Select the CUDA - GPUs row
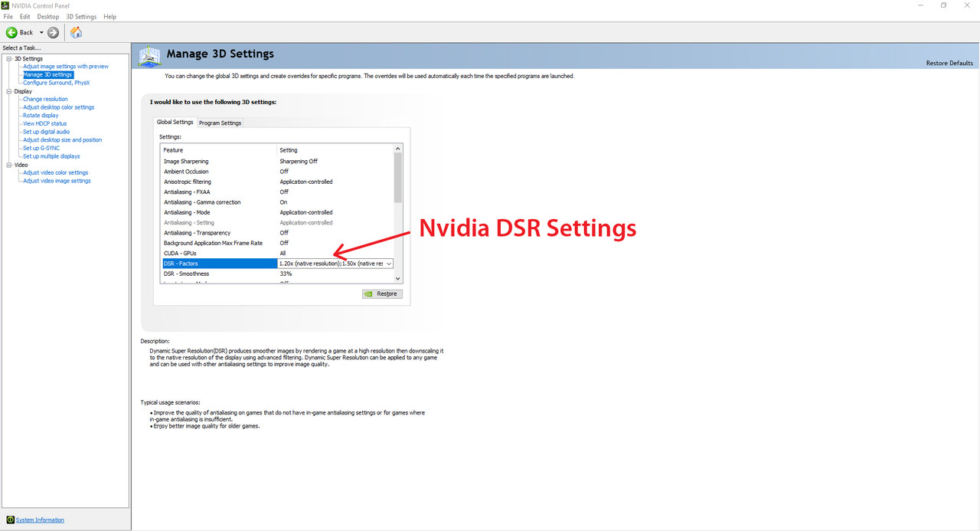 coord(277,253)
